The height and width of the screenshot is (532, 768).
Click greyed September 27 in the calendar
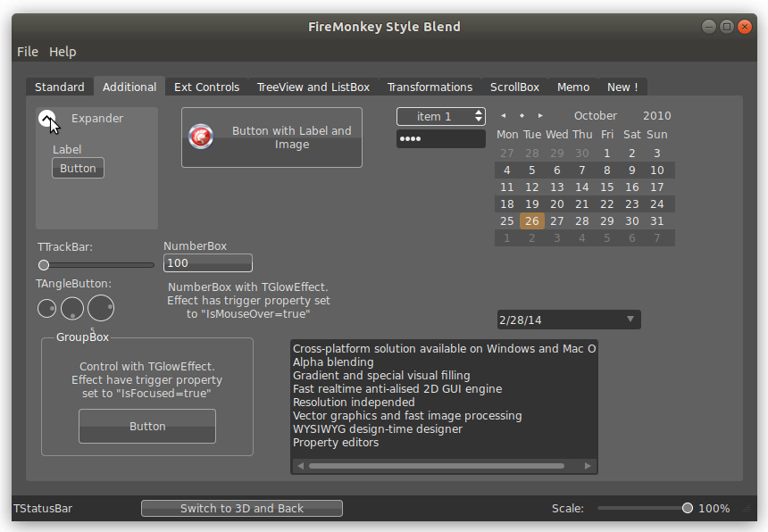507,154
